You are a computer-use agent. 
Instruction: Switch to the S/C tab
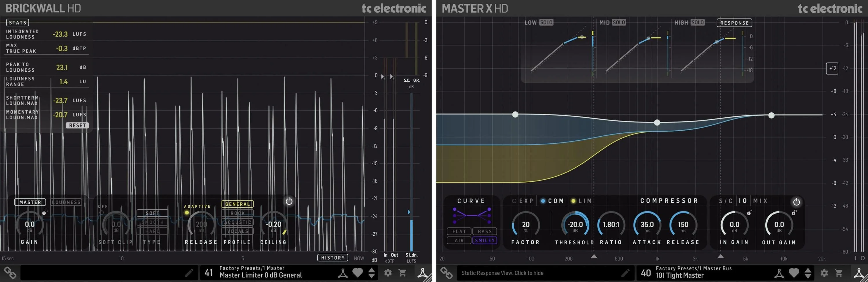coord(726,201)
